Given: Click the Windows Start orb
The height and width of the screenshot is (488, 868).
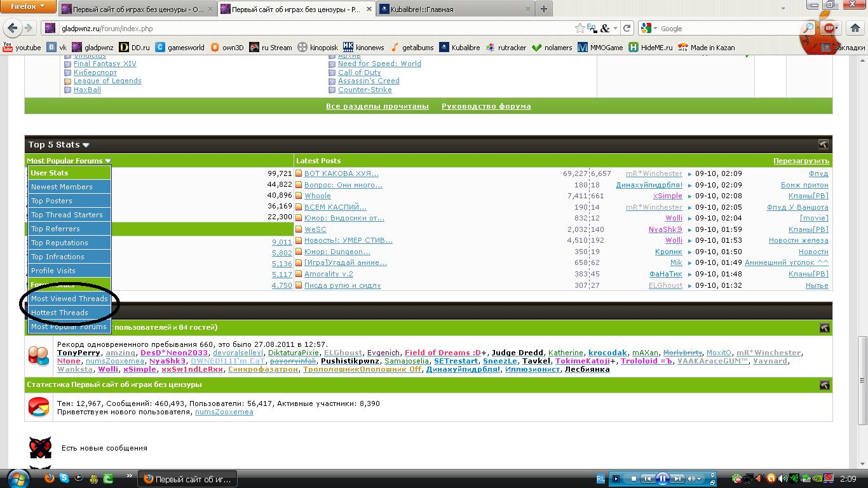Looking at the screenshot, I should click(x=17, y=478).
